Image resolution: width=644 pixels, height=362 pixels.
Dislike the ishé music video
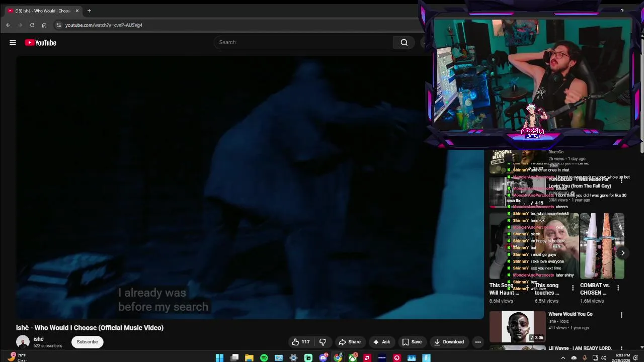click(x=323, y=342)
